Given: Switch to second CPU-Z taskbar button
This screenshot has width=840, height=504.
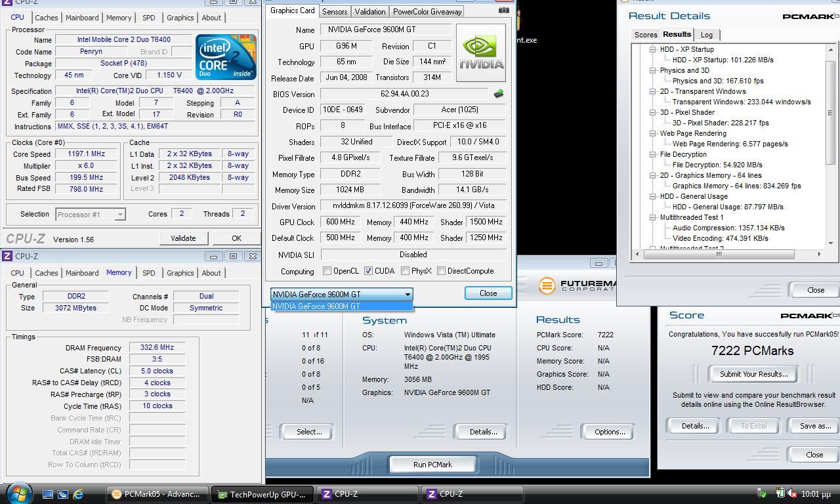Looking at the screenshot, I should [x=472, y=494].
